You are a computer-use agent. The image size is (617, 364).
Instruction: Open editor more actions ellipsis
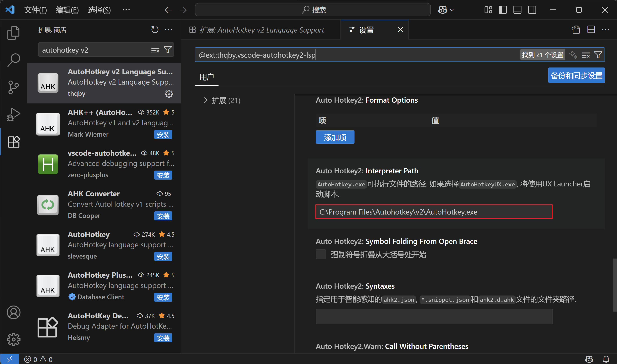606,30
